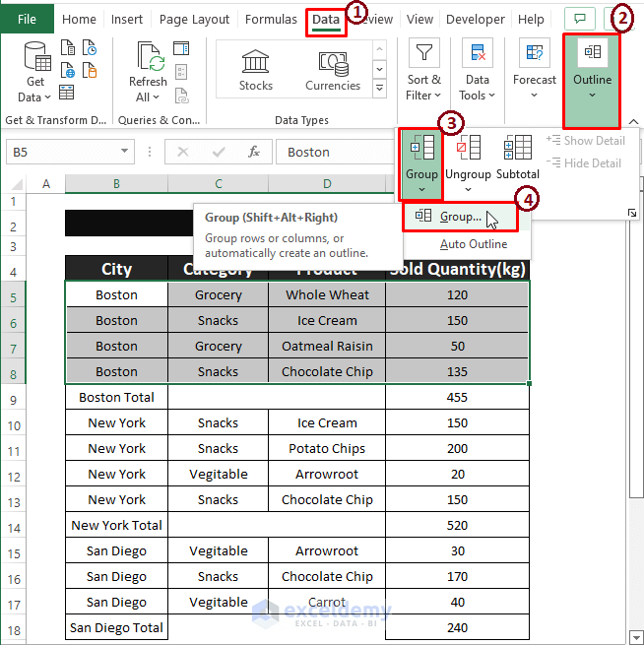Switch to the Developer tab

tap(476, 20)
